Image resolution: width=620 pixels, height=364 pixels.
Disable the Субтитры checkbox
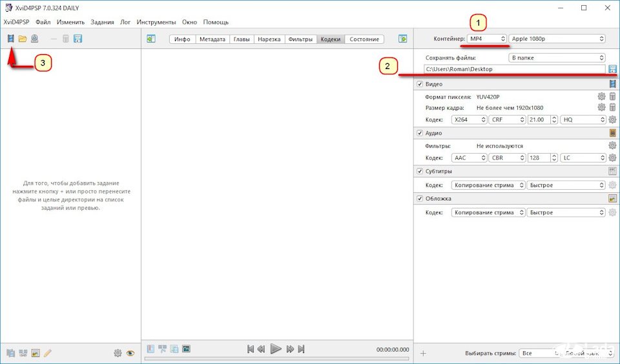coord(420,171)
